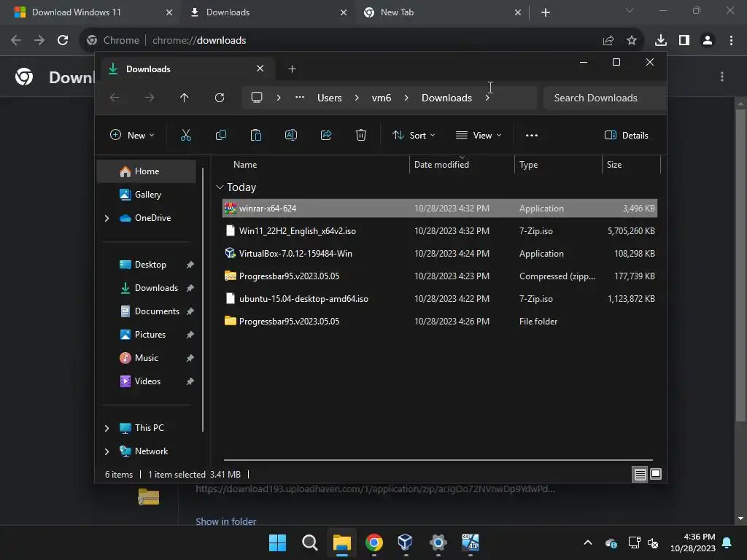
Task: Open the breadcrumb ellipsis for hidden folders
Action: coord(300,98)
